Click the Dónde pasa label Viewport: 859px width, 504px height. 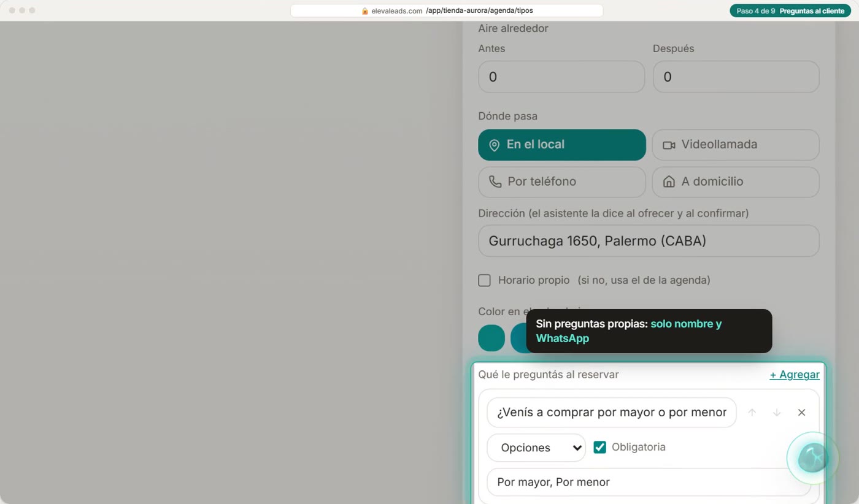coord(508,116)
